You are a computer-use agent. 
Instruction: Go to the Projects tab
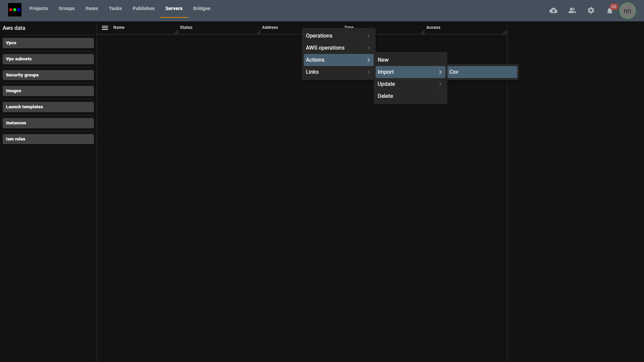[x=39, y=8]
